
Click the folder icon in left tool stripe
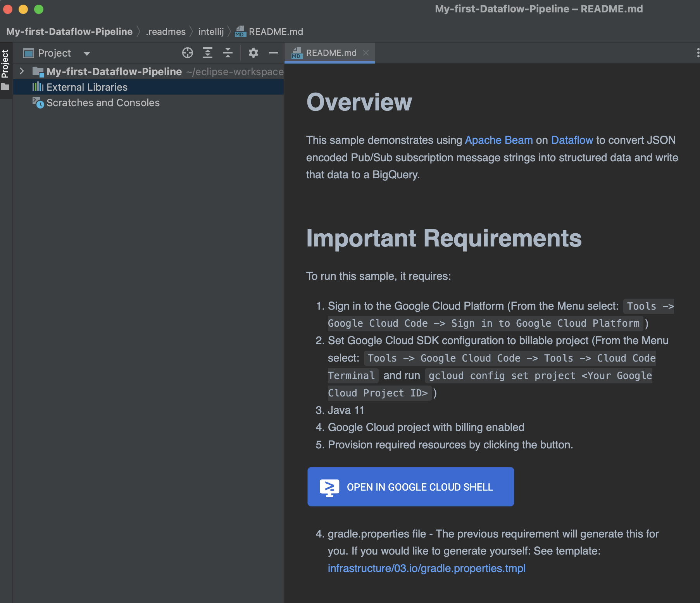tap(5, 87)
